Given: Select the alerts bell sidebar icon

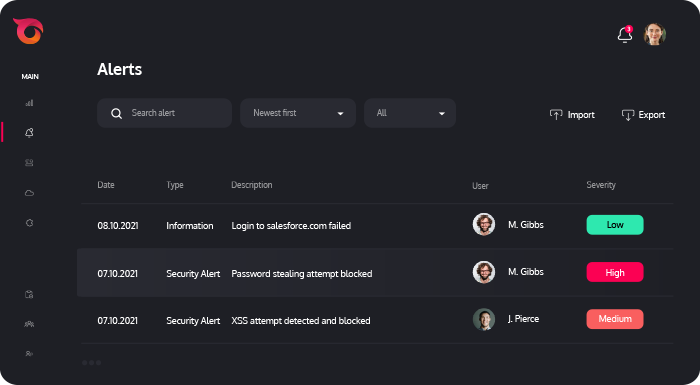Looking at the screenshot, I should (x=29, y=133).
